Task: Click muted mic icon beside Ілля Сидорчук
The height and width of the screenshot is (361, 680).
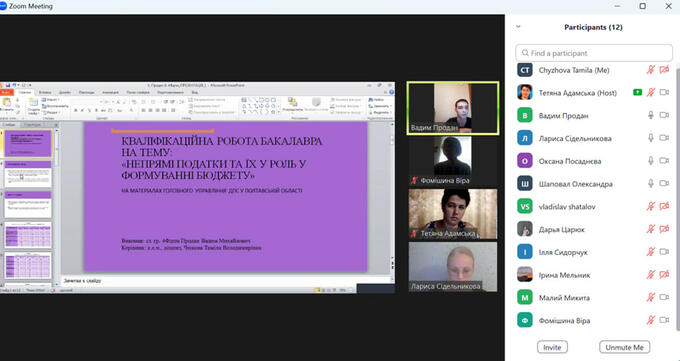Action: coord(651,252)
